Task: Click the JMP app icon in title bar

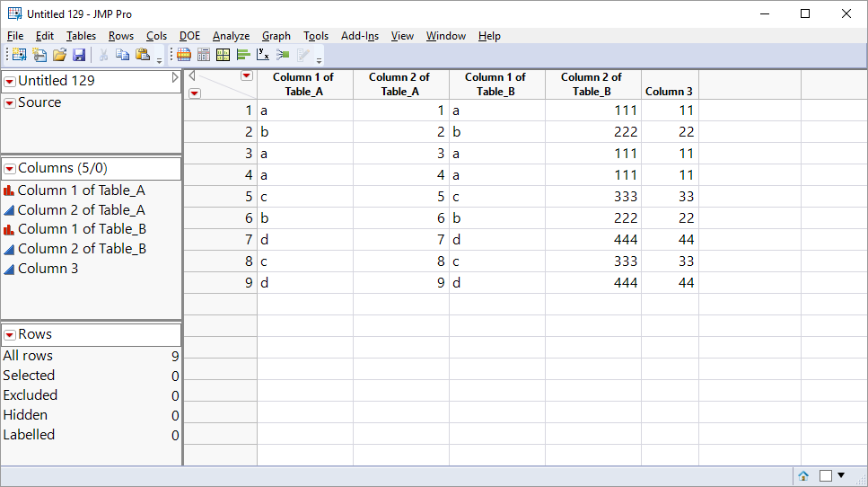Action: click(x=15, y=13)
